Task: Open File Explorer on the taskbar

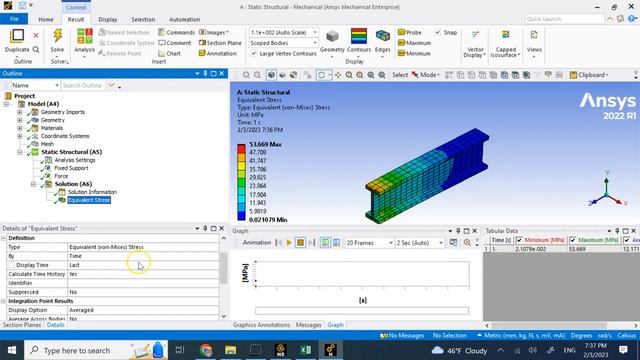Action: click(x=231, y=350)
